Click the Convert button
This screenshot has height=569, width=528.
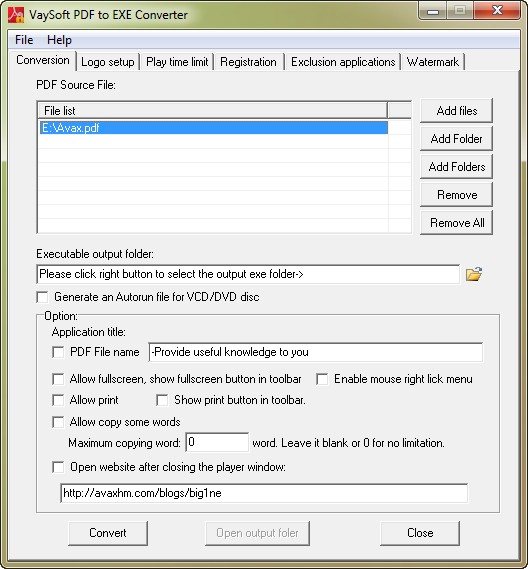[108, 533]
